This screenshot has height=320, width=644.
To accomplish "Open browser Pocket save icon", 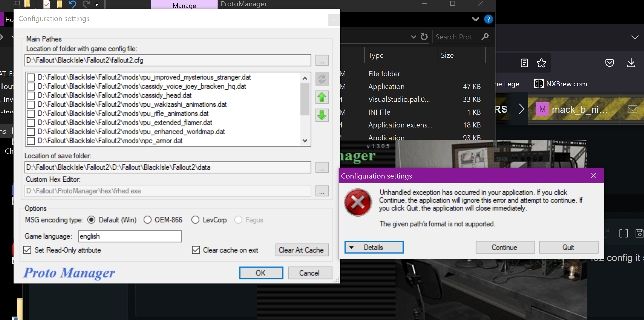I will pyautogui.click(x=609, y=63).
